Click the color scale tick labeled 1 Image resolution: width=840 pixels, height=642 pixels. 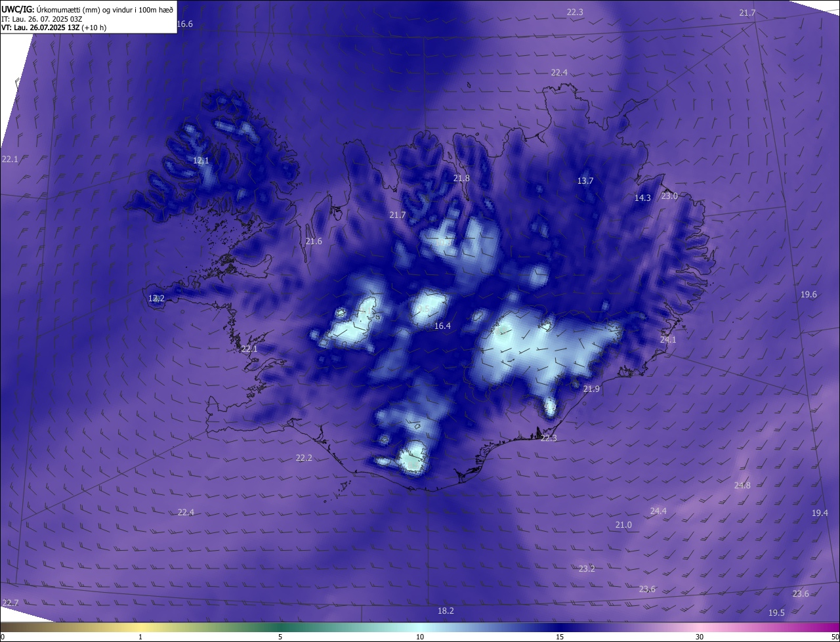coord(140,637)
